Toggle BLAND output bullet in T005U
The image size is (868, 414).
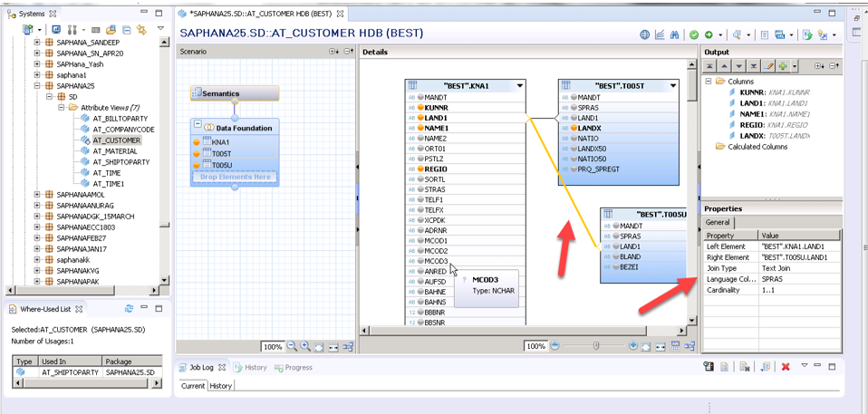[x=617, y=256]
